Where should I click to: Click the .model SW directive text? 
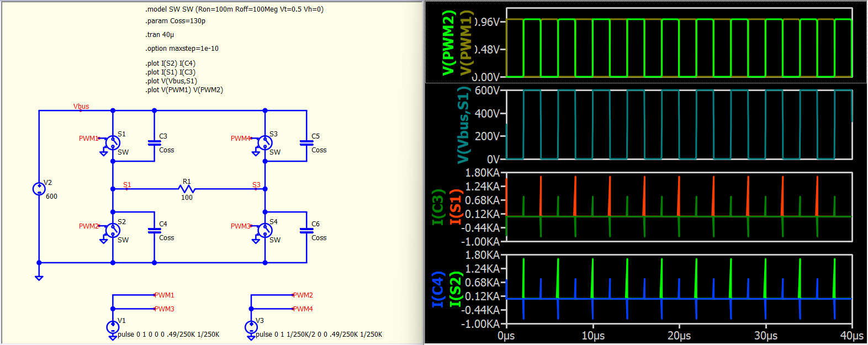click(234, 9)
